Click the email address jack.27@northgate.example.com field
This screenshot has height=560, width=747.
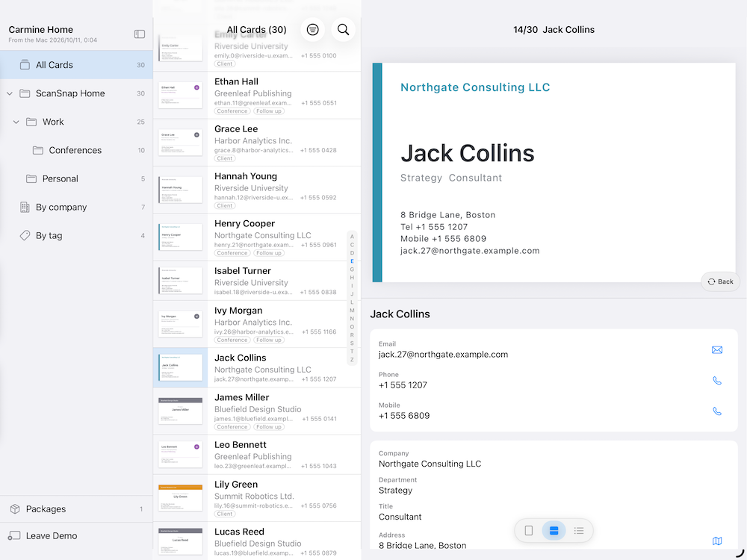(443, 354)
